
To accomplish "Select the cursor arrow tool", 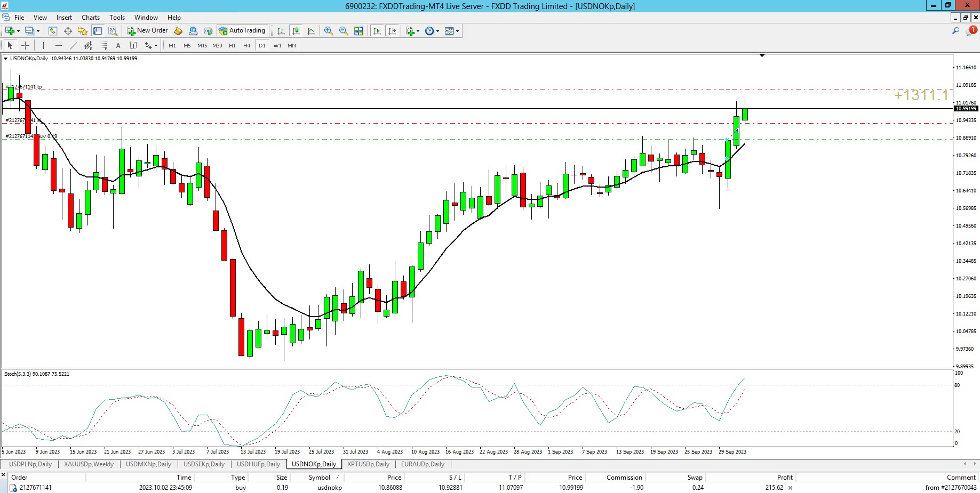I will point(10,45).
